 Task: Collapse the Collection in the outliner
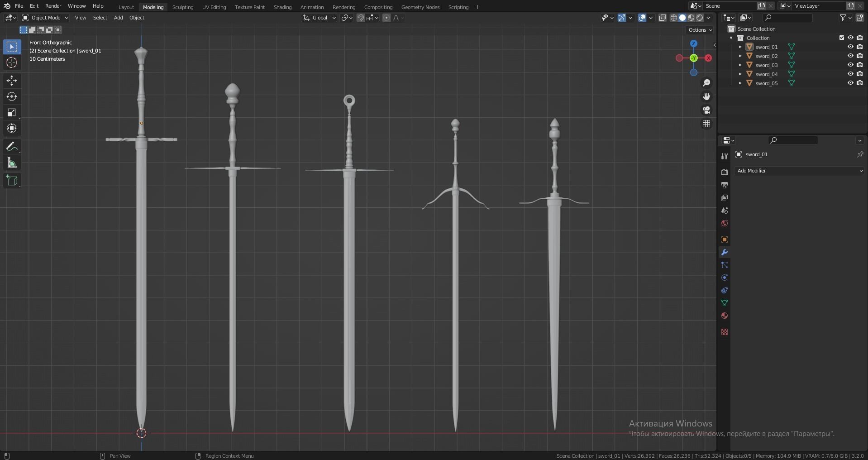[x=732, y=38]
